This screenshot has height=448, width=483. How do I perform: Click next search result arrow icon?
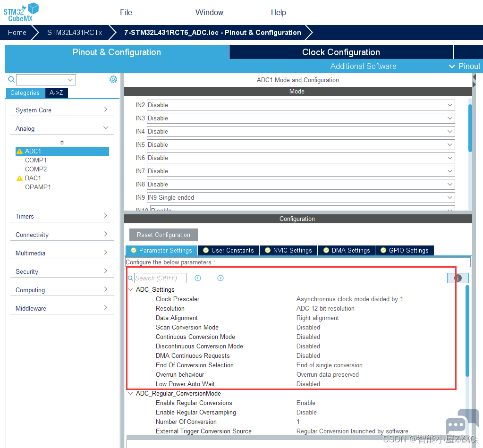coord(220,278)
